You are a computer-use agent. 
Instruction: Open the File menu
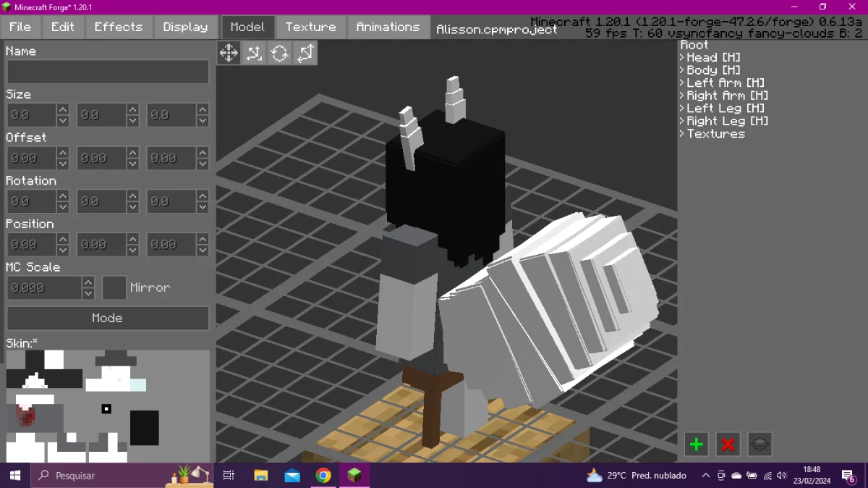[x=20, y=27]
